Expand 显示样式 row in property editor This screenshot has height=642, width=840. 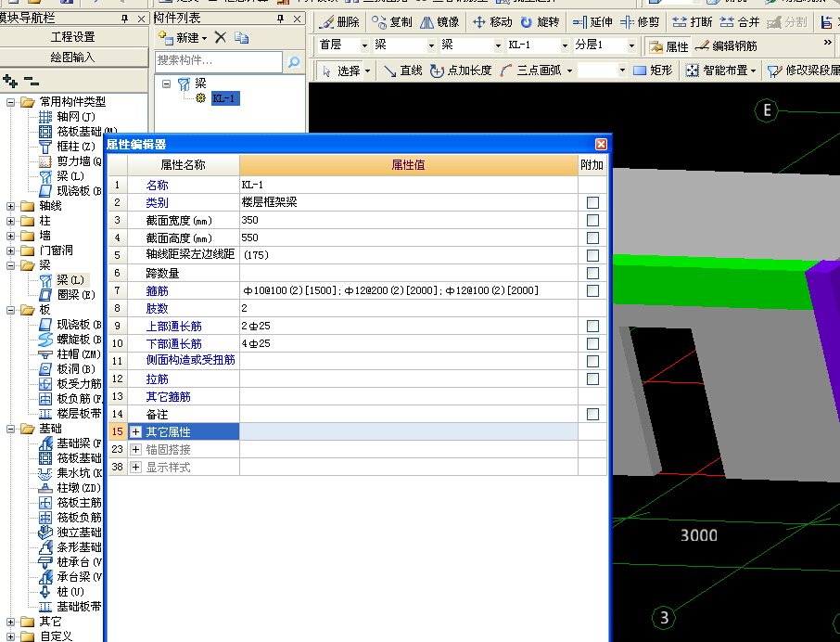pos(136,468)
